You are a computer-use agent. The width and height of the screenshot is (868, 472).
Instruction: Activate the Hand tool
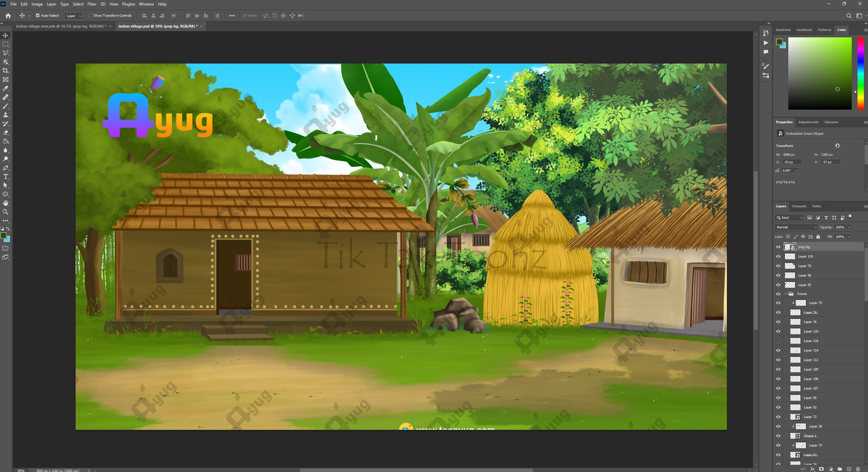tap(5, 203)
